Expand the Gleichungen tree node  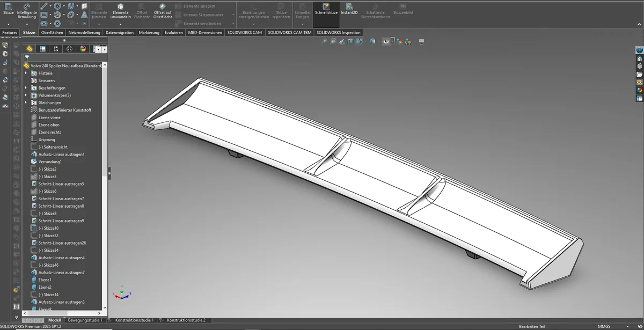coord(26,102)
